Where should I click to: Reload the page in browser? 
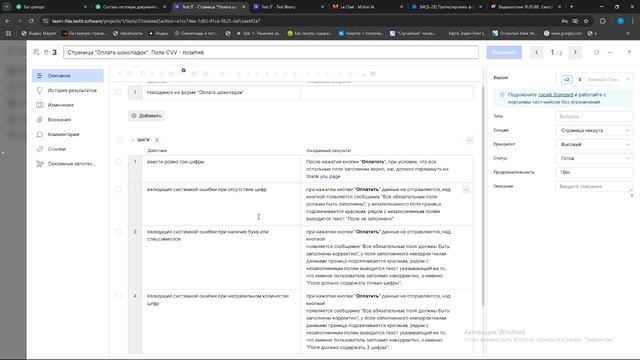pyautogui.click(x=31, y=21)
